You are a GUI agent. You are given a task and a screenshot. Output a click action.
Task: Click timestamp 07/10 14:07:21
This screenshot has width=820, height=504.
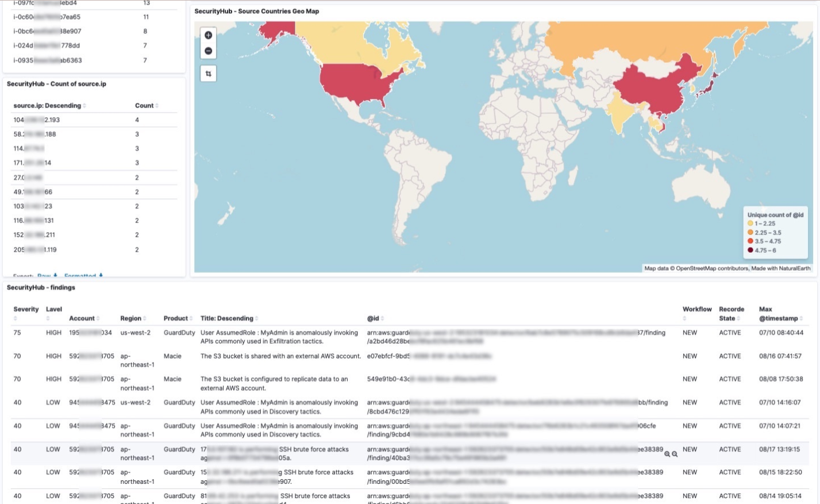[780, 426]
